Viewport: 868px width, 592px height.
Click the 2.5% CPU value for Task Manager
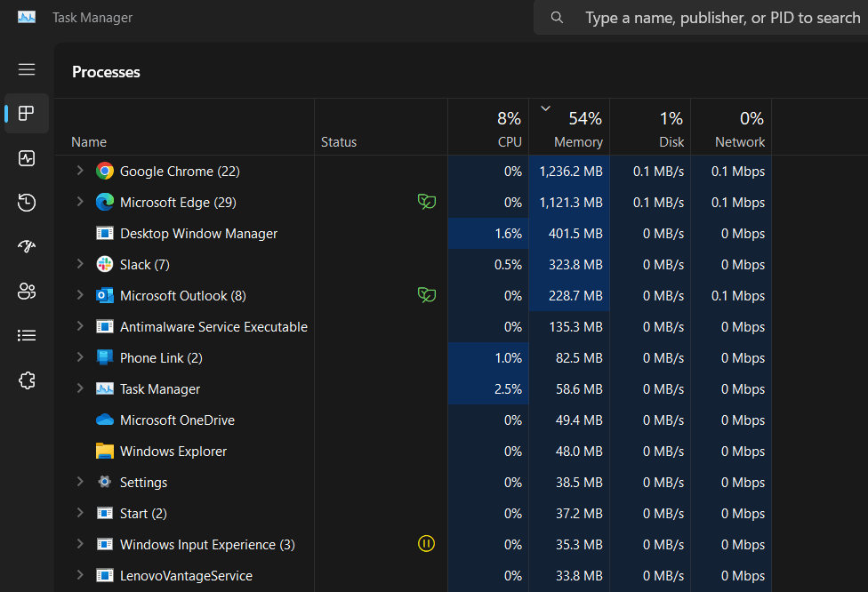click(508, 389)
